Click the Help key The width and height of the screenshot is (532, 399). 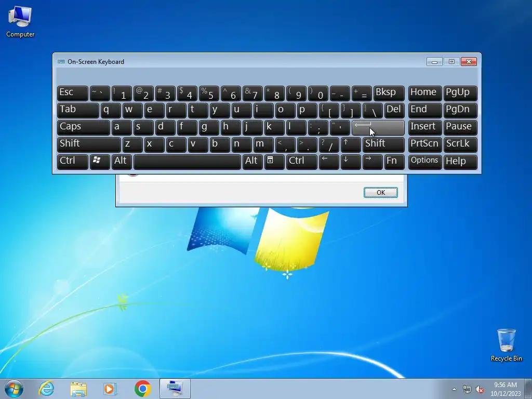pyautogui.click(x=460, y=161)
